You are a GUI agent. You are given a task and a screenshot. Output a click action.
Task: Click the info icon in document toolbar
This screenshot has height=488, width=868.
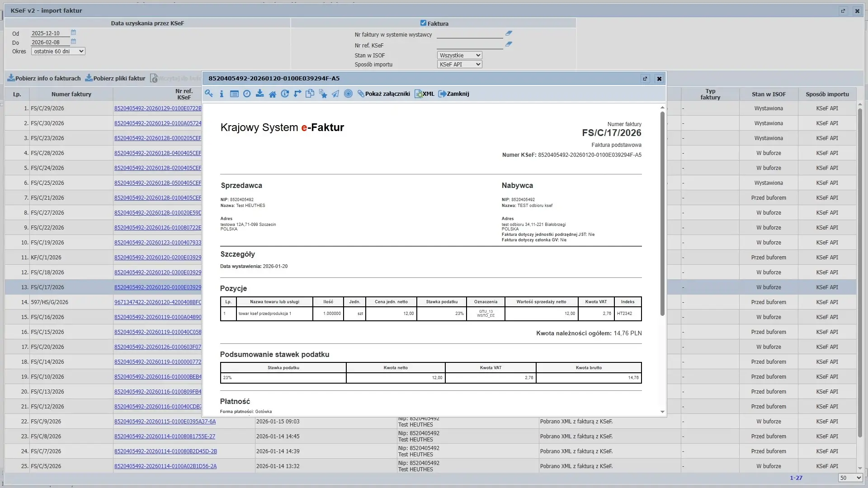[222, 94]
